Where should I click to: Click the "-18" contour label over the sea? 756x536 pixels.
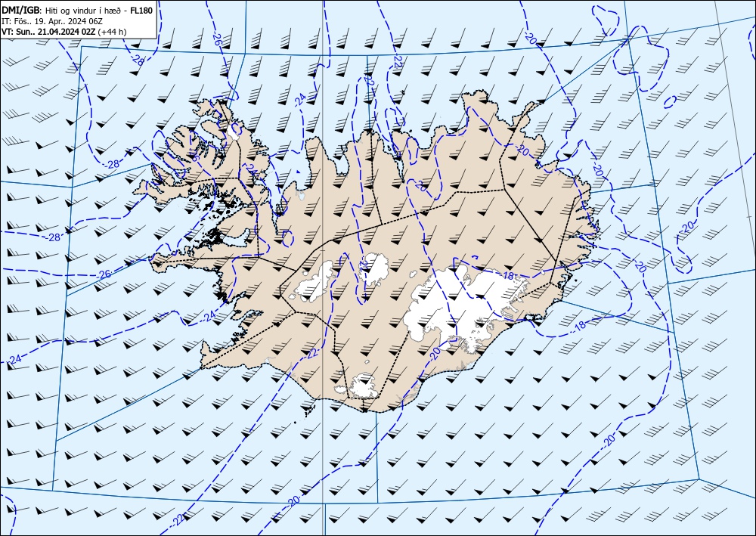(579, 326)
